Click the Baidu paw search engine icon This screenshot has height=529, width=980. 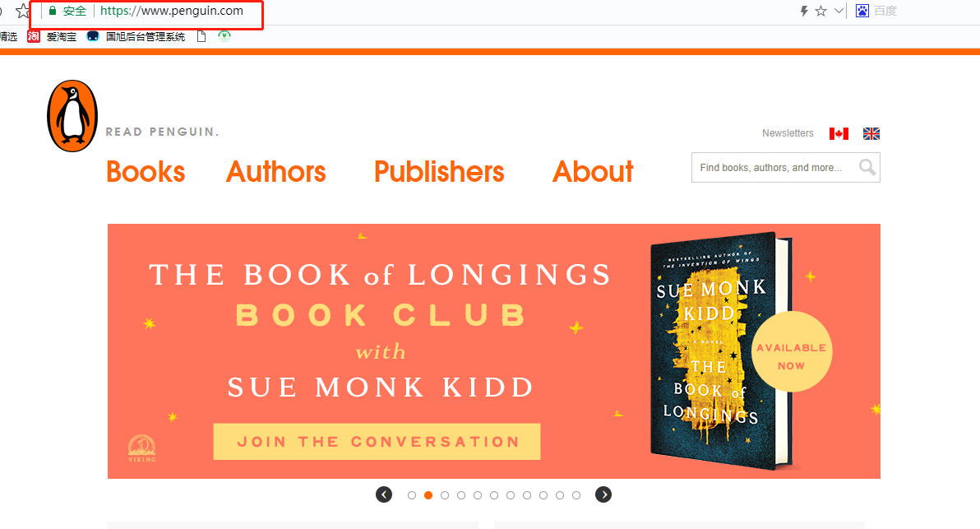pyautogui.click(x=862, y=11)
